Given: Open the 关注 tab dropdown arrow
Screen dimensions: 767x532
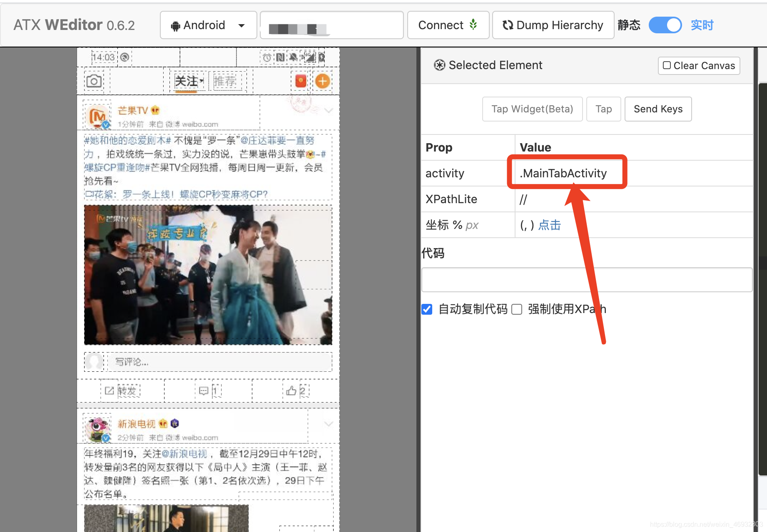Looking at the screenshot, I should [202, 80].
